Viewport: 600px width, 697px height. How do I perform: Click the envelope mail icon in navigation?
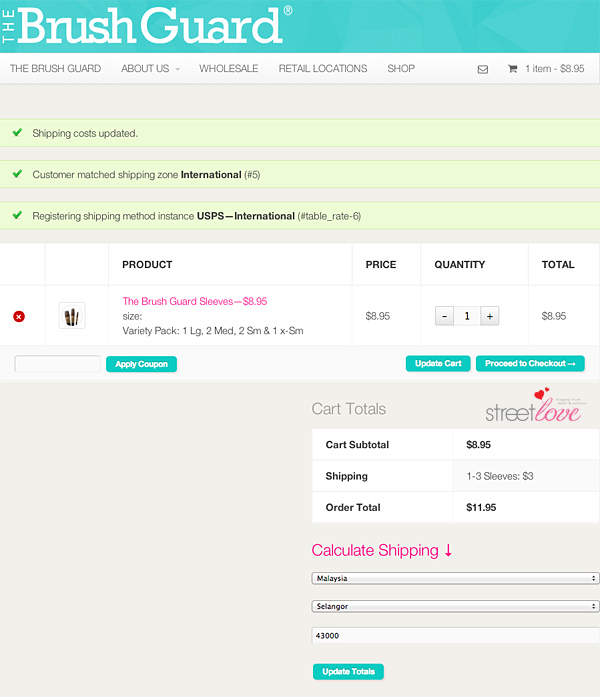pyautogui.click(x=483, y=69)
